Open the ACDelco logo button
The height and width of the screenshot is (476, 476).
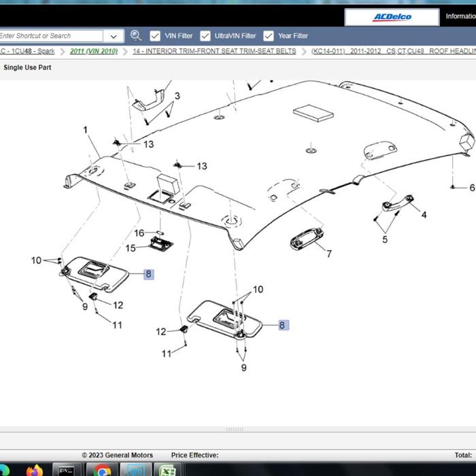click(392, 17)
